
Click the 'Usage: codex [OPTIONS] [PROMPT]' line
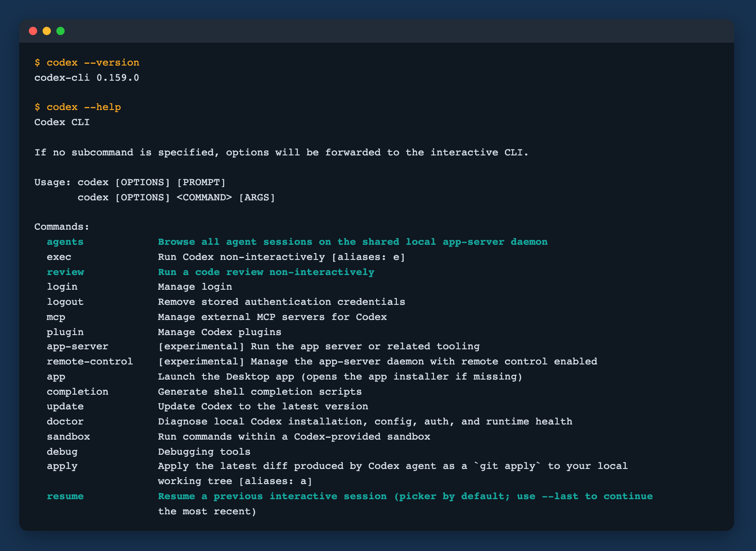click(x=131, y=182)
